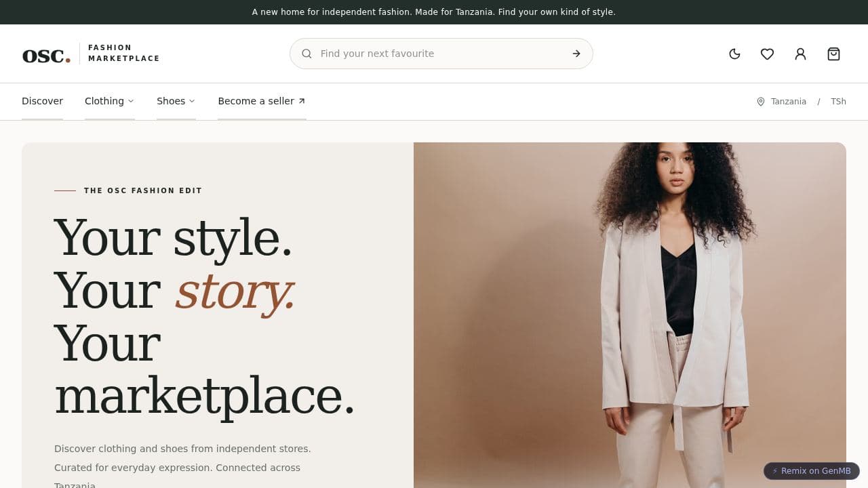868x488 pixels.
Task: Open account via the user icon
Action: pos(800,54)
